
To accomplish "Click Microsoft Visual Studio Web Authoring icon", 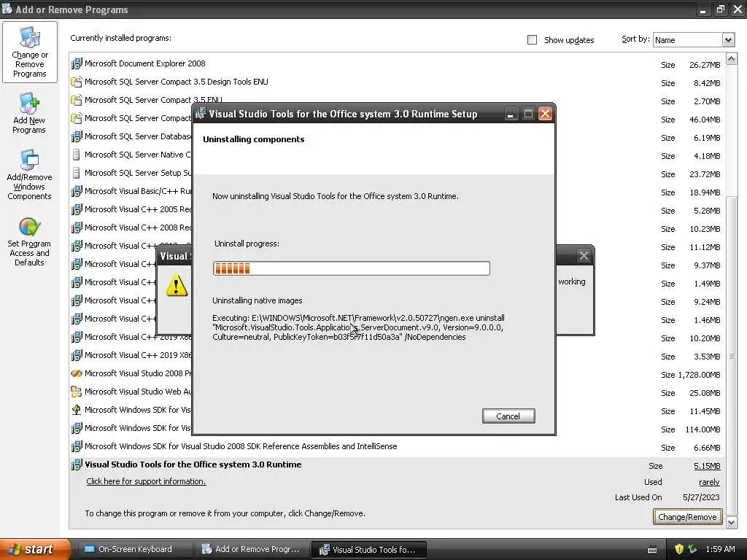I will point(76,392).
